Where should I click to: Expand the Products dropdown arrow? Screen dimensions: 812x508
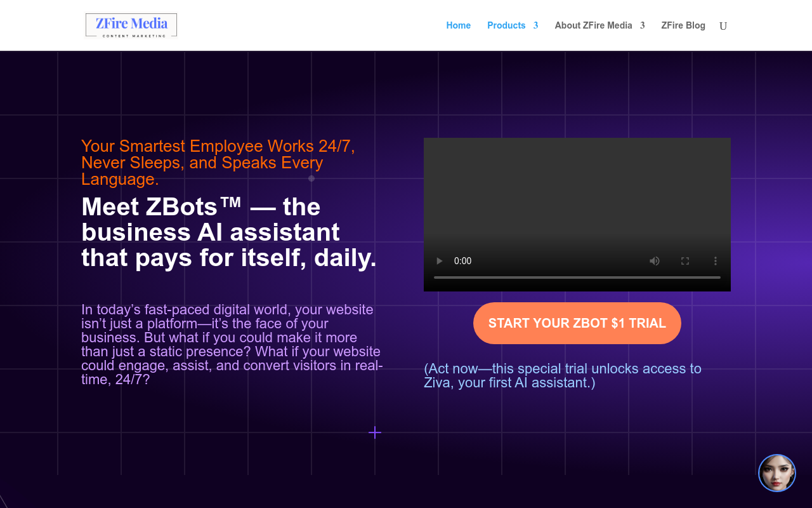point(535,25)
